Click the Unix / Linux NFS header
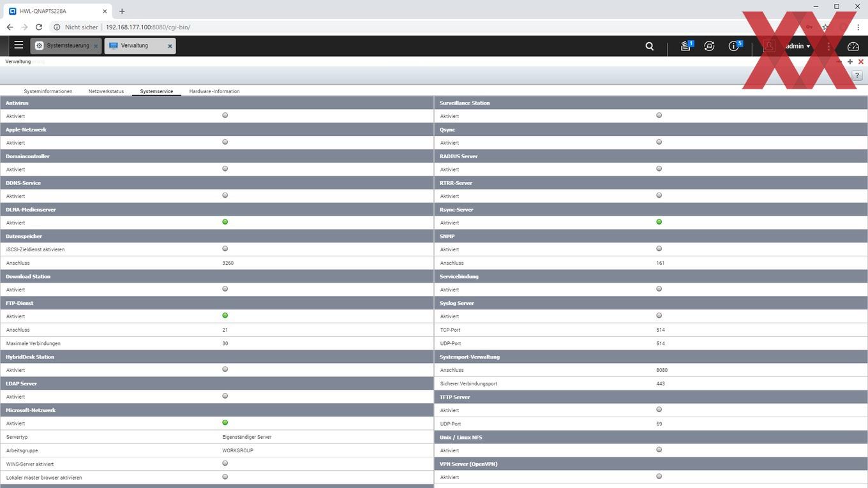 point(651,437)
